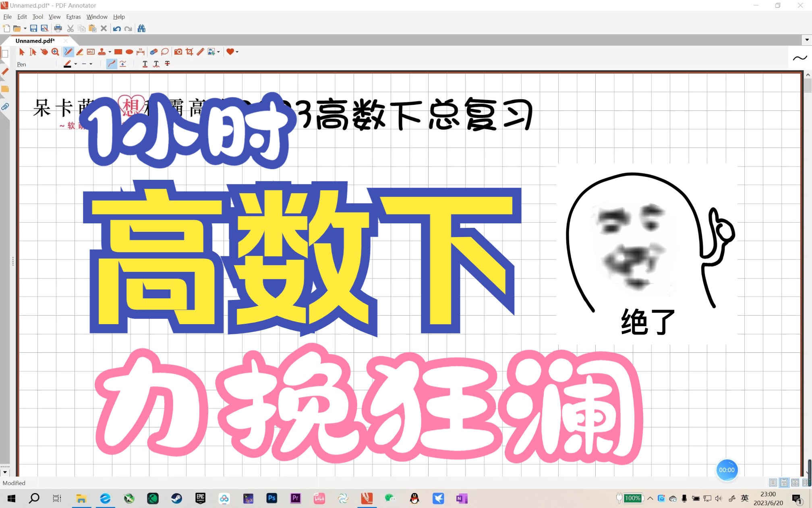Click the Redo arrow
The image size is (812, 508).
pos(128,28)
